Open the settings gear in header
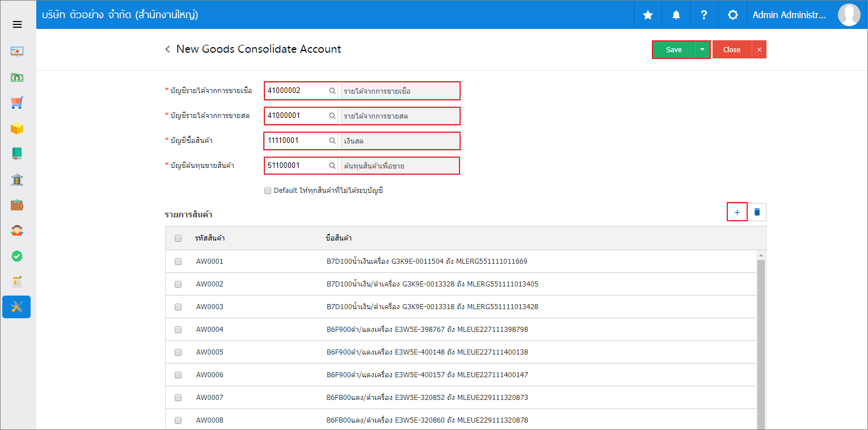Viewport: 868px width, 430px height. pos(732,15)
